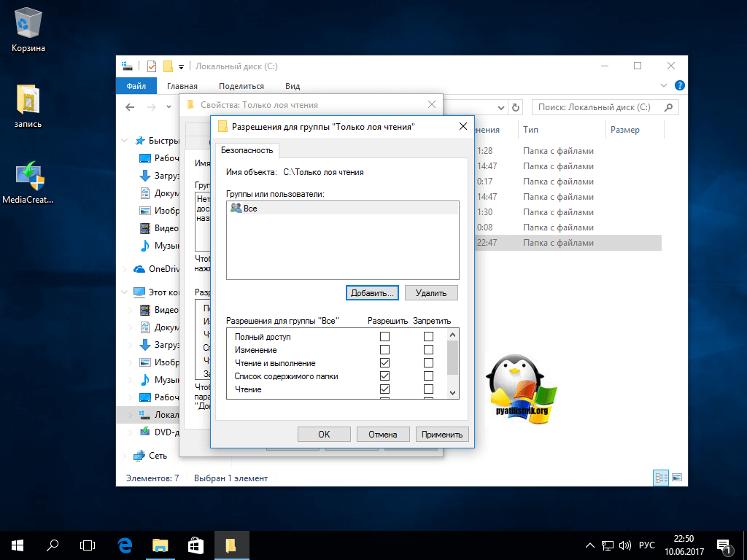Click the new folder quick-access toolbar icon
The image size is (747, 560).
click(168, 66)
